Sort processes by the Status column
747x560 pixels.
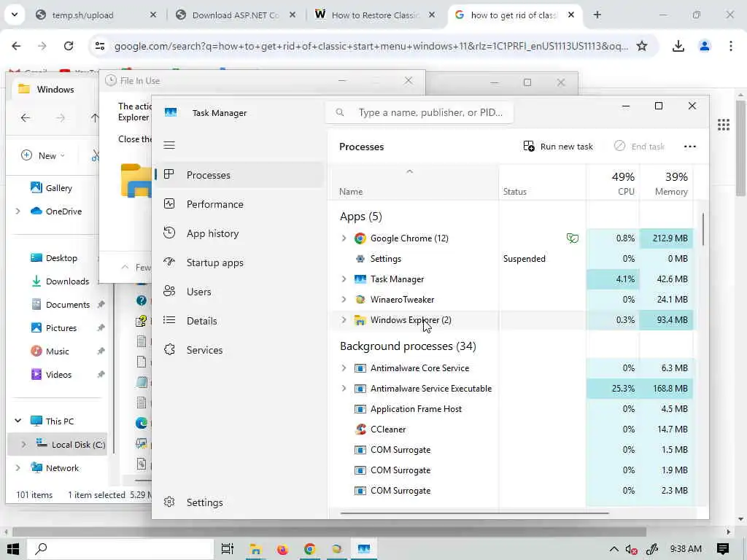pos(542,183)
